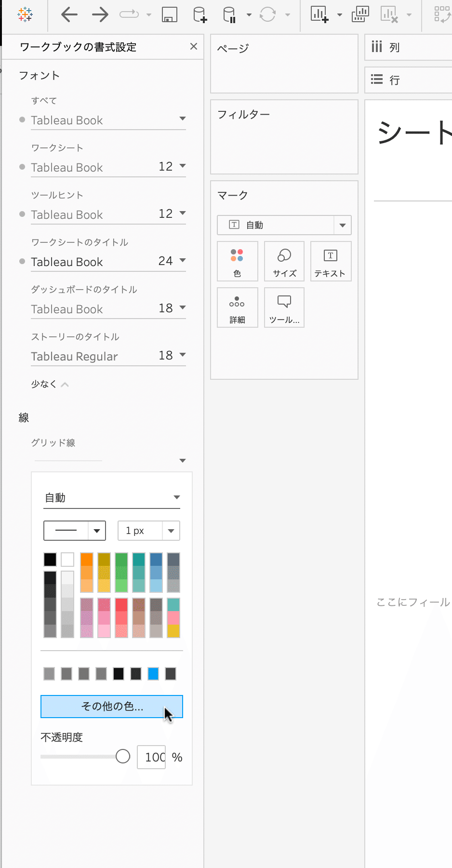Open the pause auto updates dropdown arrow
Viewport: 452px width, 868px height.
(249, 15)
